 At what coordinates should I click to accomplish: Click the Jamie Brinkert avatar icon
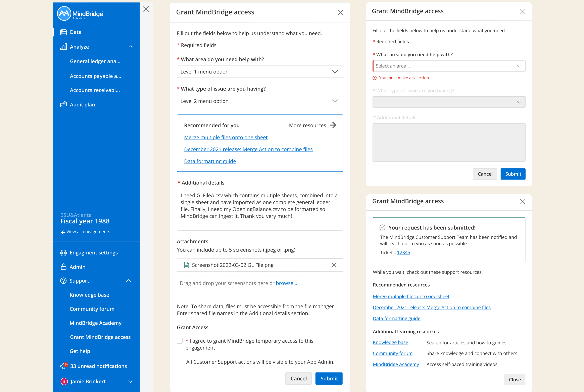(64, 382)
